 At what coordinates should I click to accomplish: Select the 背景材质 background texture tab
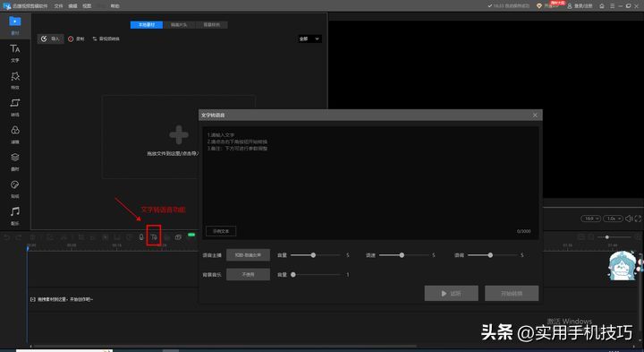click(211, 25)
